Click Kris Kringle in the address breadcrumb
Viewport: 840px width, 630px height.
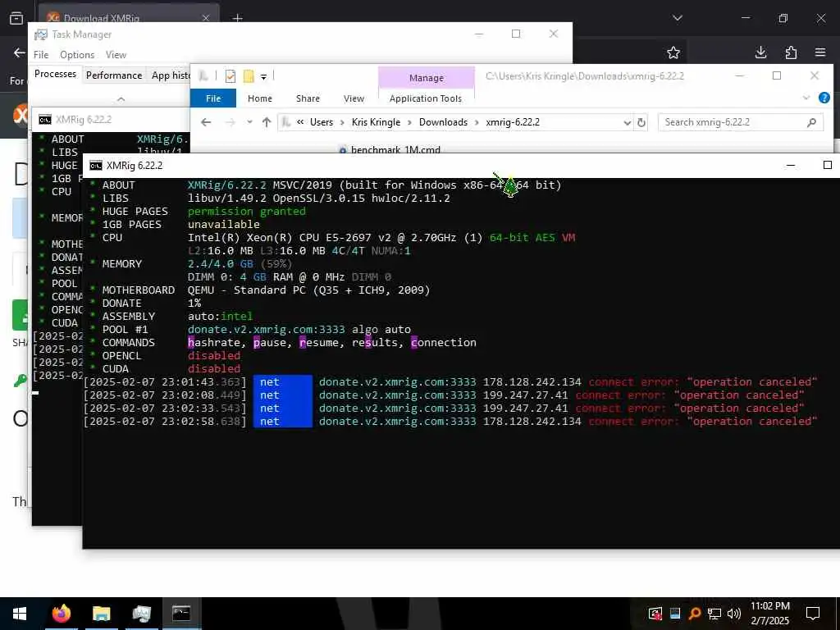coord(376,122)
